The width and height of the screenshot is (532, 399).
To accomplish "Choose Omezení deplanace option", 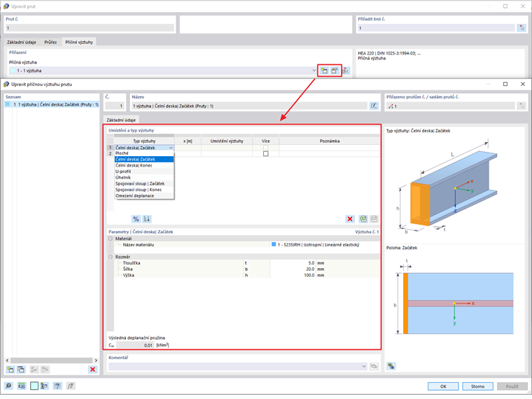I will tap(144, 196).
